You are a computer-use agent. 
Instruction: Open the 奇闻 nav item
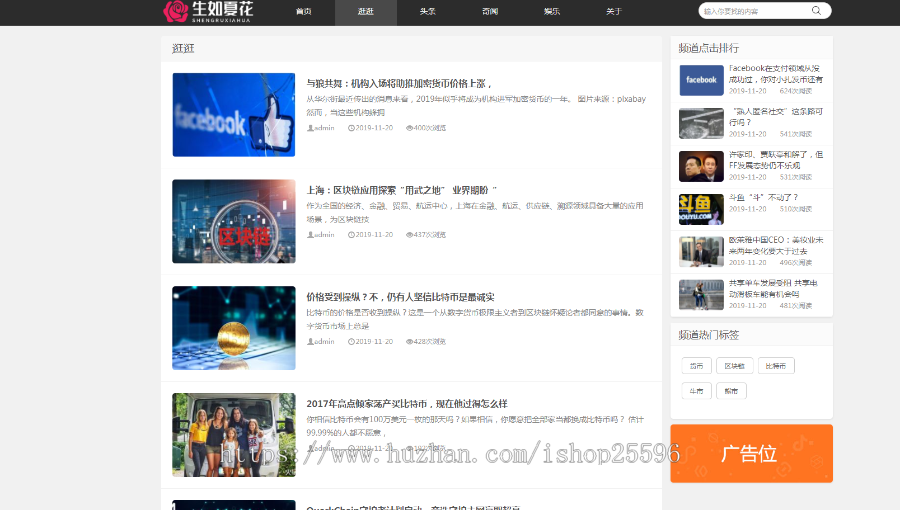coord(490,11)
